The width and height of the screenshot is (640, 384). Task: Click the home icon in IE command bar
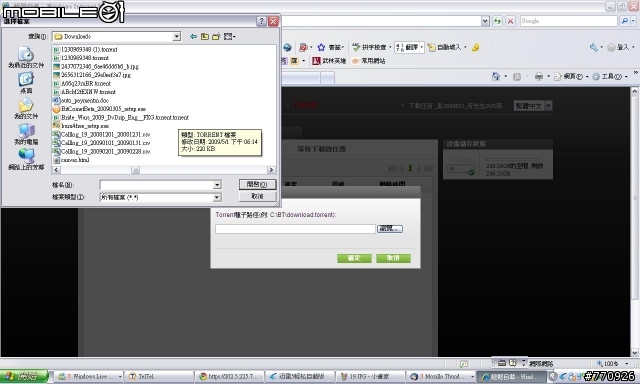(x=496, y=76)
